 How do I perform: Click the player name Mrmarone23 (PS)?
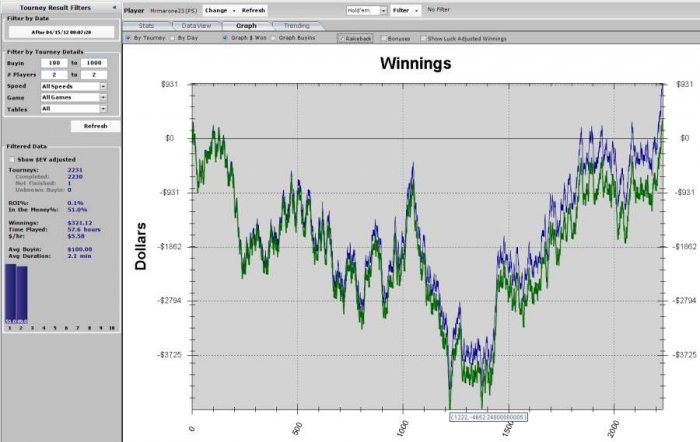174,10
